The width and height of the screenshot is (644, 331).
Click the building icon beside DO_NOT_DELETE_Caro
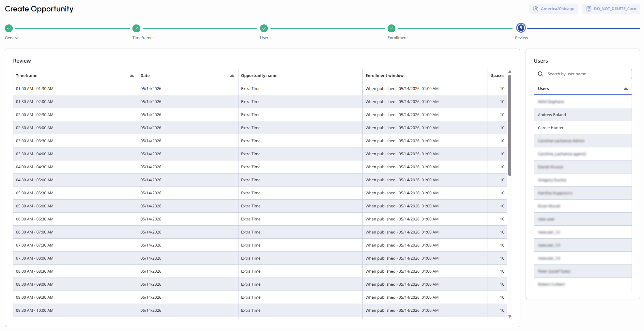coord(589,9)
